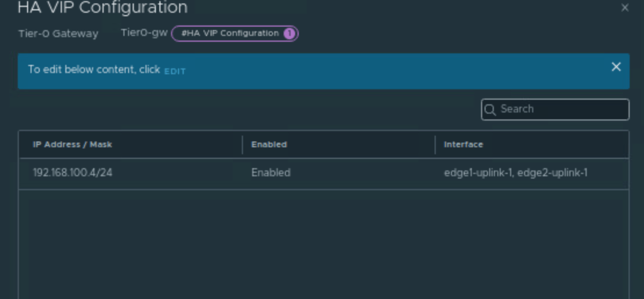Click the purple count badge showing 1
644x299 pixels.
[289, 33]
